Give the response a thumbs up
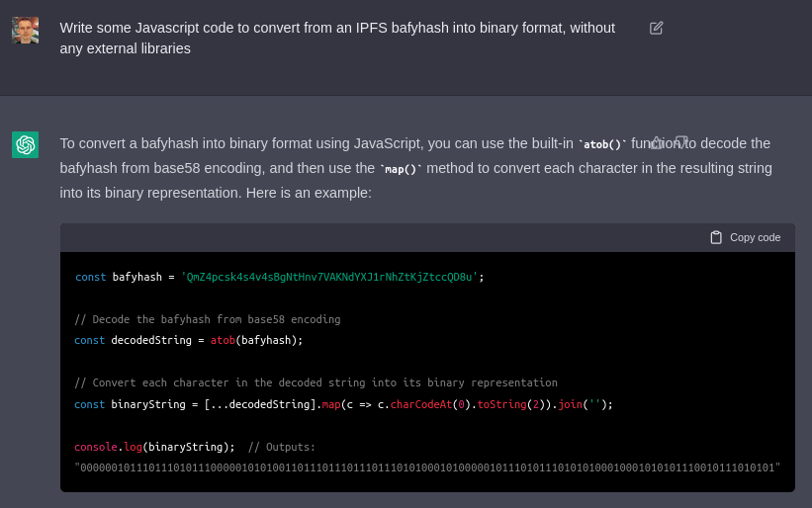 click(x=657, y=142)
